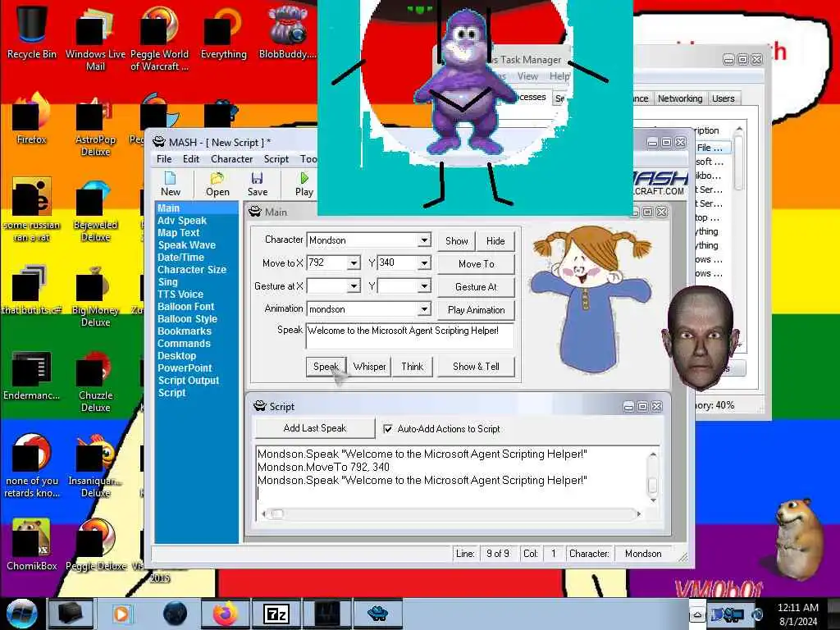Viewport: 840px width, 630px height.
Task: Open the Move to X dropdown
Action: [354, 263]
